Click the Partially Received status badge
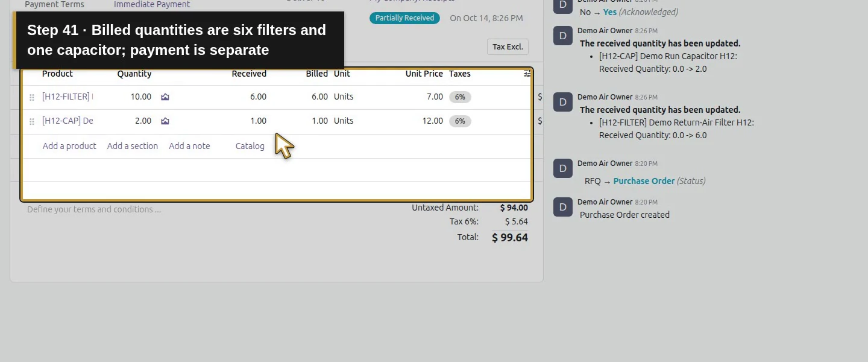The height and width of the screenshot is (362, 868). 404,18
